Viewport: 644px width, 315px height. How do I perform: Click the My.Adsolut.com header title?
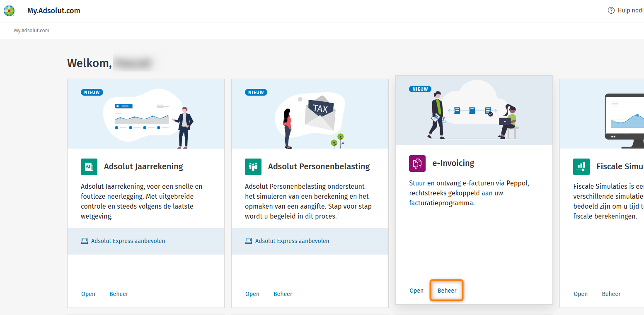(x=54, y=11)
